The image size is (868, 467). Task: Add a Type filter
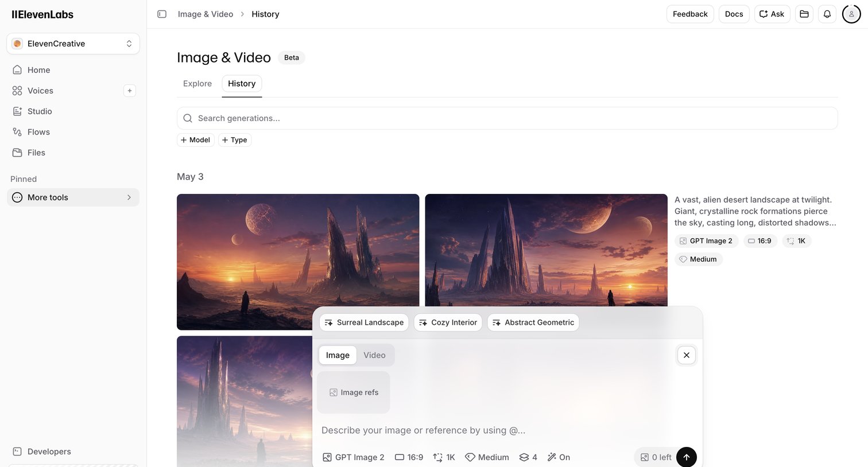(x=235, y=140)
